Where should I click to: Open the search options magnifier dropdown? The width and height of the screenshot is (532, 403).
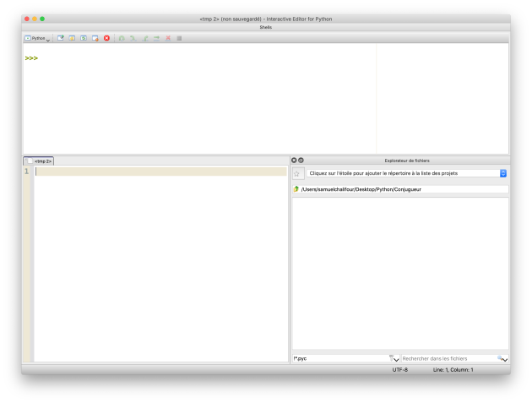pos(503,359)
